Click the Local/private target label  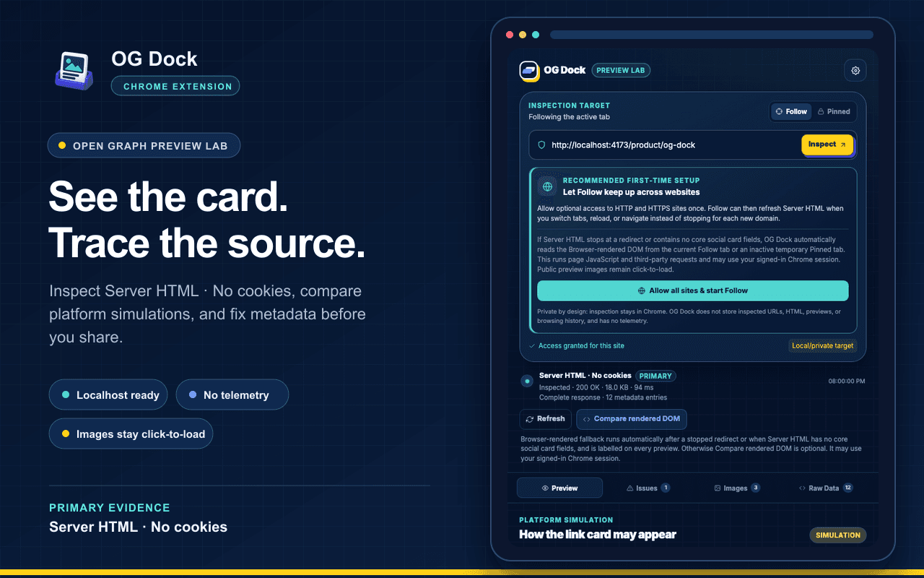click(x=822, y=345)
